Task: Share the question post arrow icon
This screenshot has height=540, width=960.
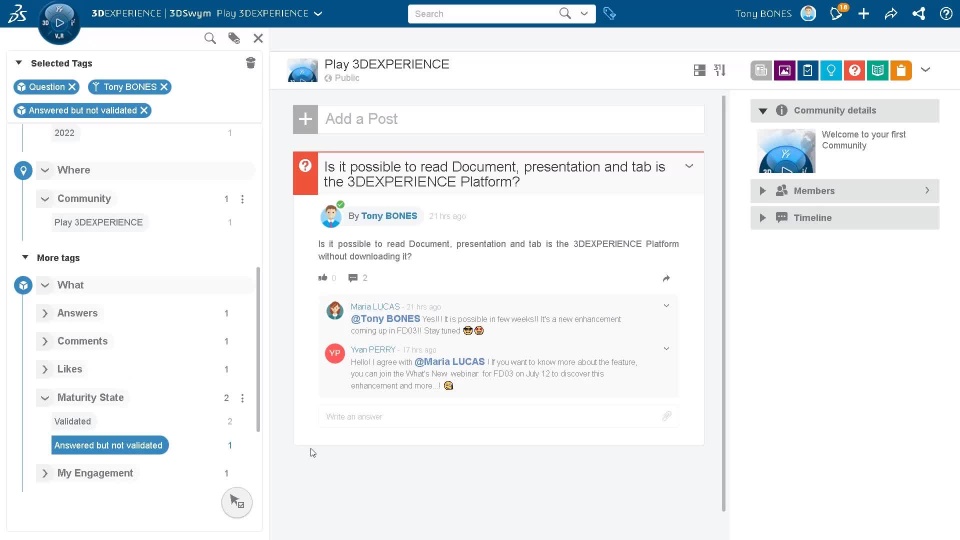Action: pos(666,279)
